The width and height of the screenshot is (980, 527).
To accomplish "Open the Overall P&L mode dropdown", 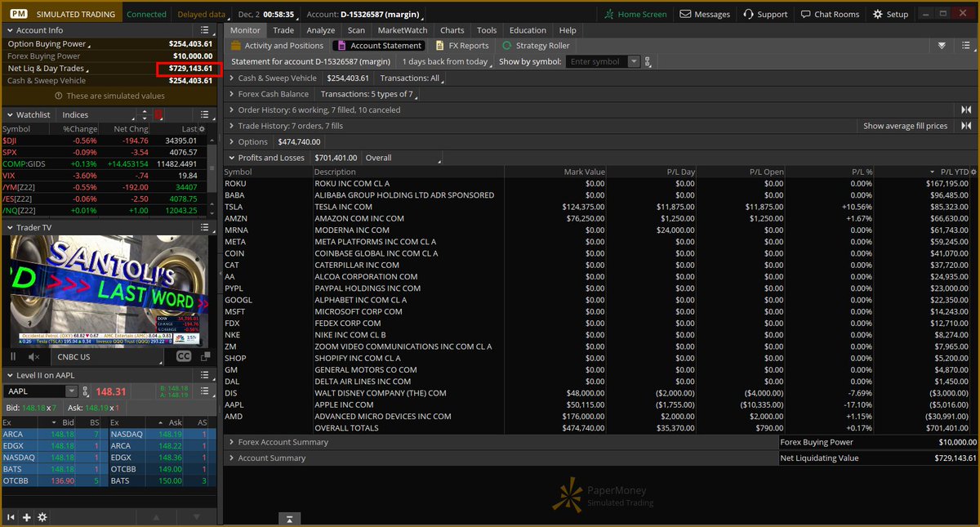I will 402,158.
